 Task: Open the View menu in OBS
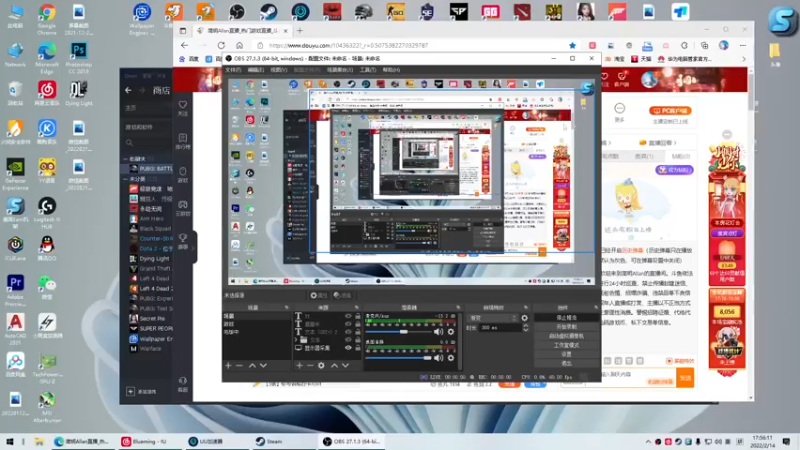pyautogui.click(x=279, y=70)
